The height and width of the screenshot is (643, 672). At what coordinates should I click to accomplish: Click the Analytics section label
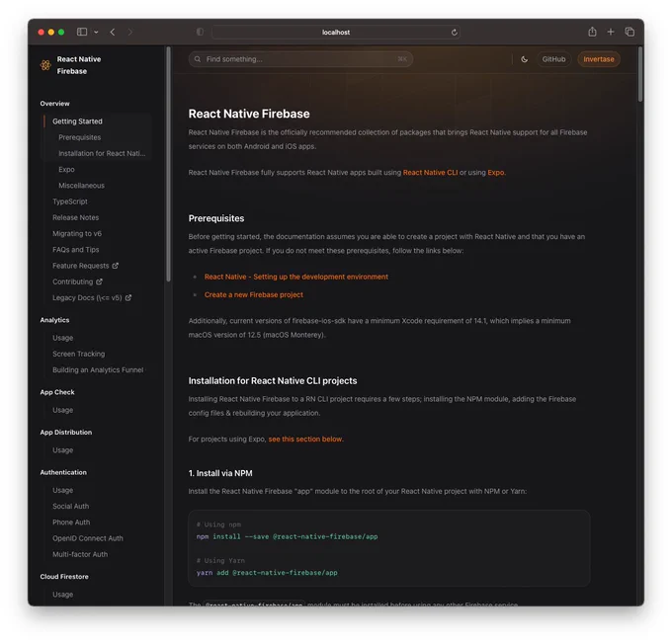54,320
